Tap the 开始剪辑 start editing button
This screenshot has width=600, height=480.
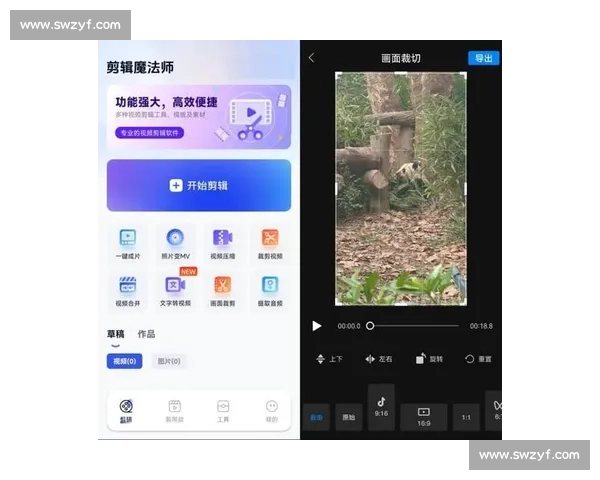tap(199, 185)
